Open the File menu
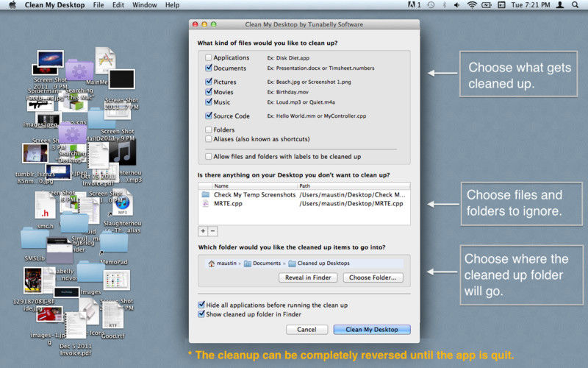Screen dimensions: 588x368 coord(98,5)
